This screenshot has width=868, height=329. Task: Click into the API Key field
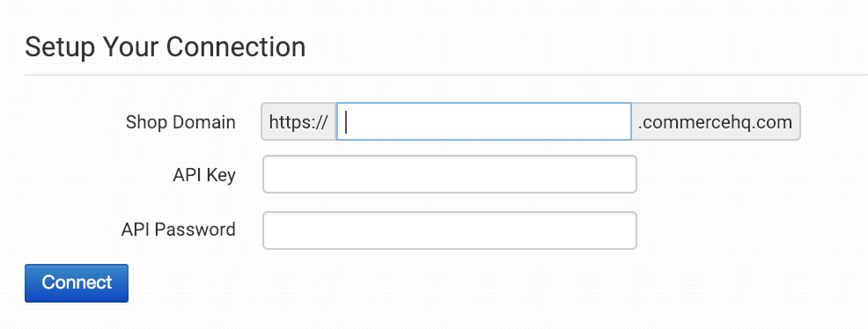point(450,174)
